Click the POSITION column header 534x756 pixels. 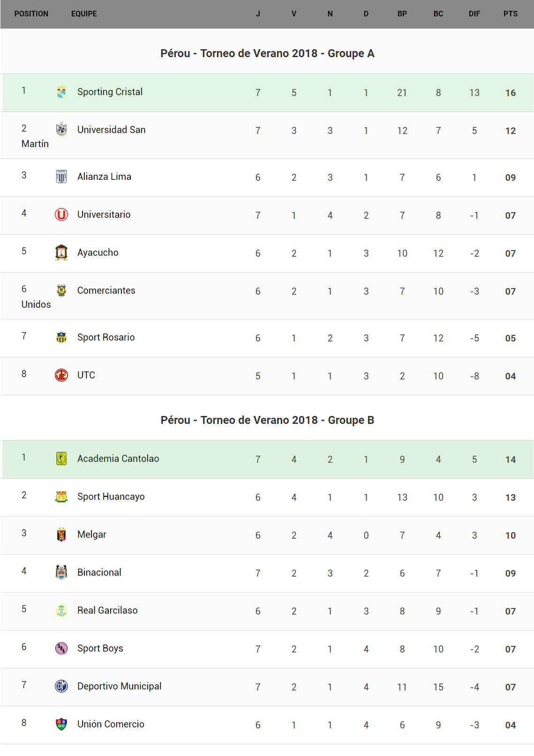pyautogui.click(x=31, y=14)
